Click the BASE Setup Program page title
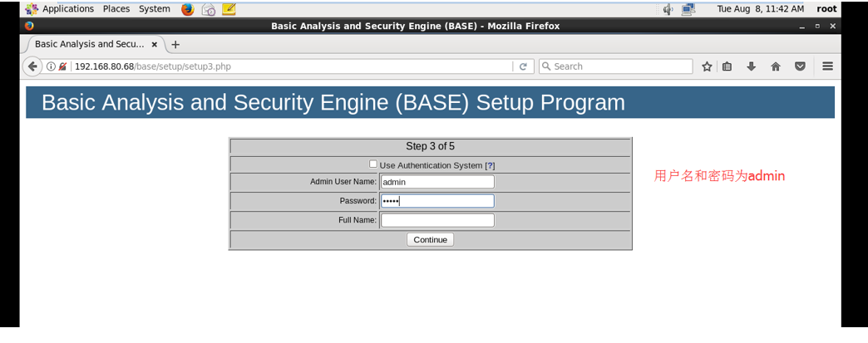The height and width of the screenshot is (343, 868). click(333, 103)
